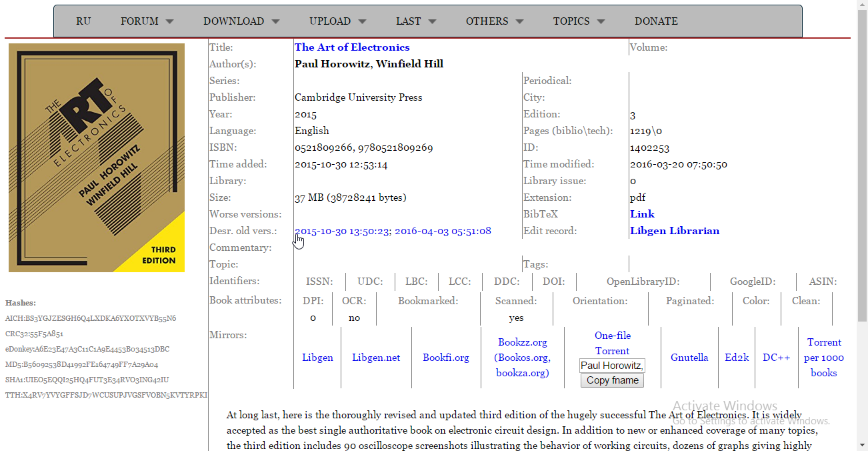
Task: Open Libgen Librarian edit record link
Action: coord(675,231)
